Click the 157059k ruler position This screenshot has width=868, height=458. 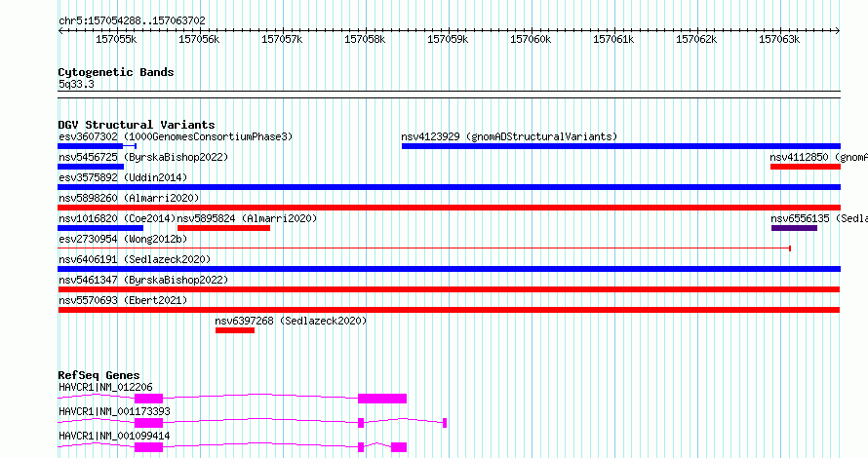pos(448,39)
